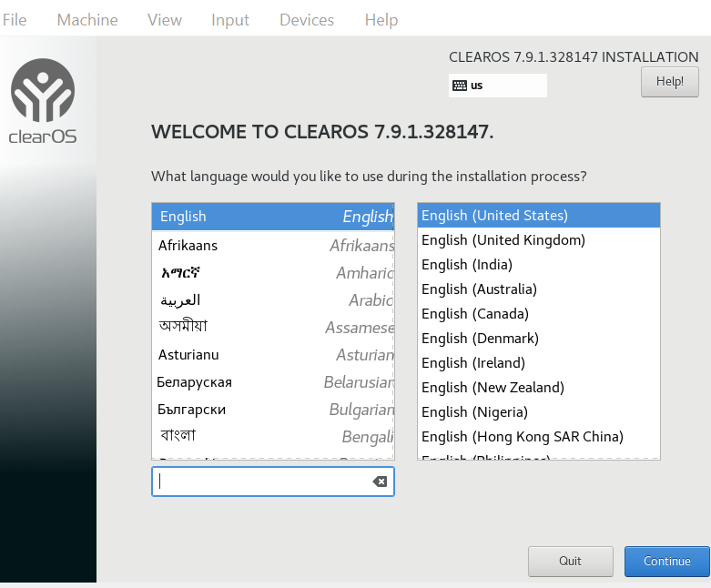Open the us keyboard layout indicator
The height and width of the screenshot is (588, 711).
click(x=497, y=86)
